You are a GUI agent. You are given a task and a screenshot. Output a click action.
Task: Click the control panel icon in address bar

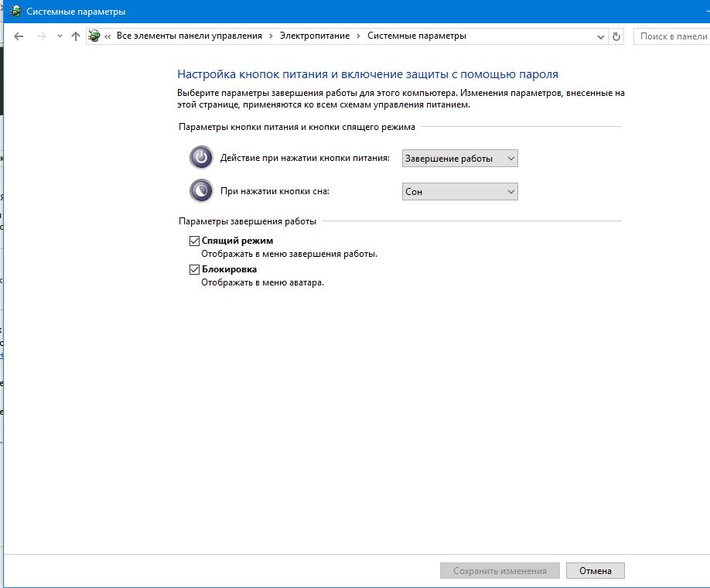[94, 36]
